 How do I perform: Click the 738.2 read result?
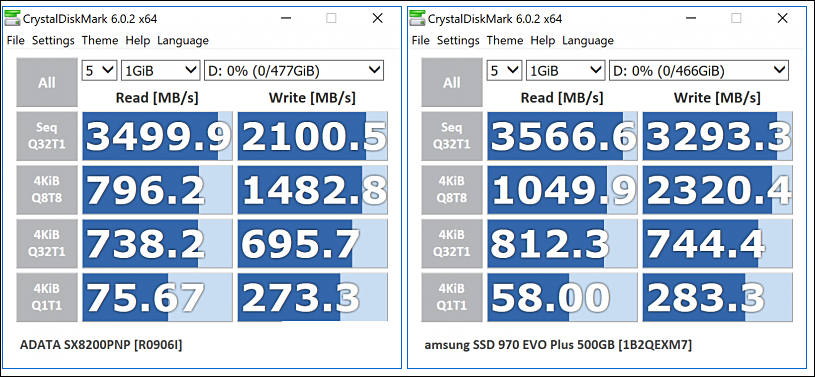point(157,243)
